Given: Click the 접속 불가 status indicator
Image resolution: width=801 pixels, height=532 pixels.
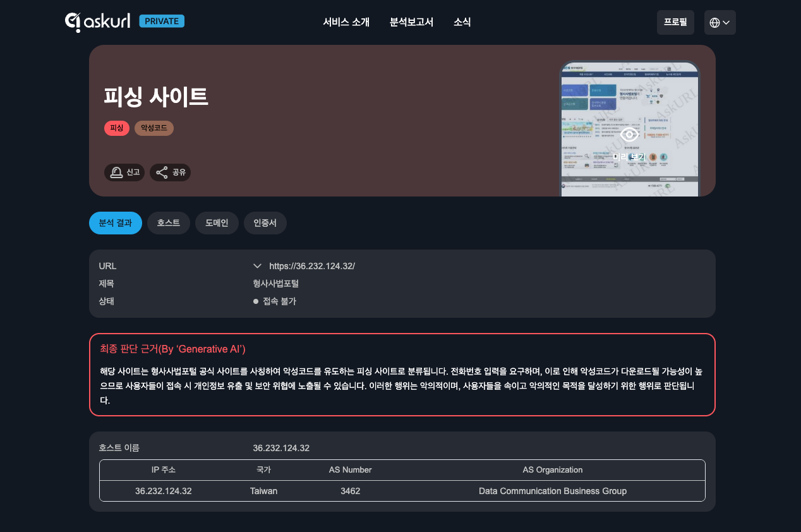Looking at the screenshot, I should [275, 301].
